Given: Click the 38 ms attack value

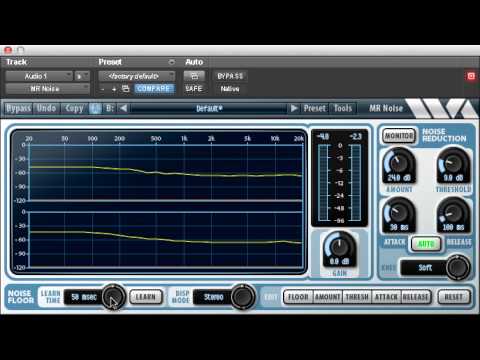Looking at the screenshot, I should 399,227.
